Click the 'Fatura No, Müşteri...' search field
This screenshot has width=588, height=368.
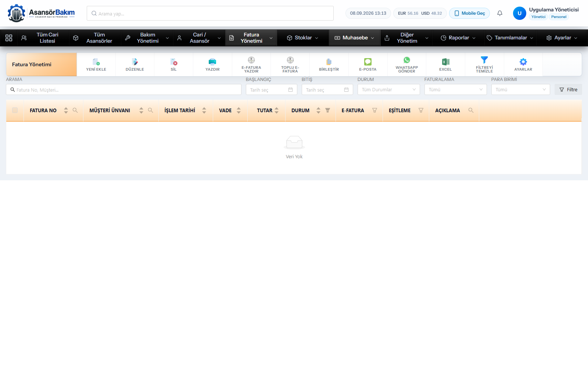pyautogui.click(x=124, y=89)
